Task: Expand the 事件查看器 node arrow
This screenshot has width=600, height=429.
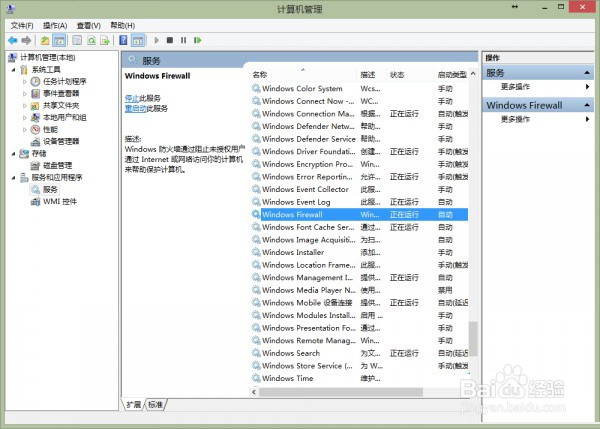Action: tap(24, 93)
